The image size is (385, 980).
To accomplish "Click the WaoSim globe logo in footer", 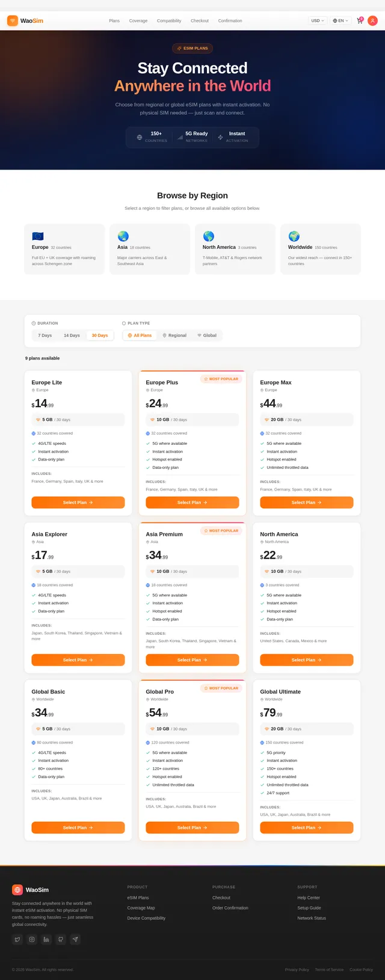I will (x=17, y=890).
